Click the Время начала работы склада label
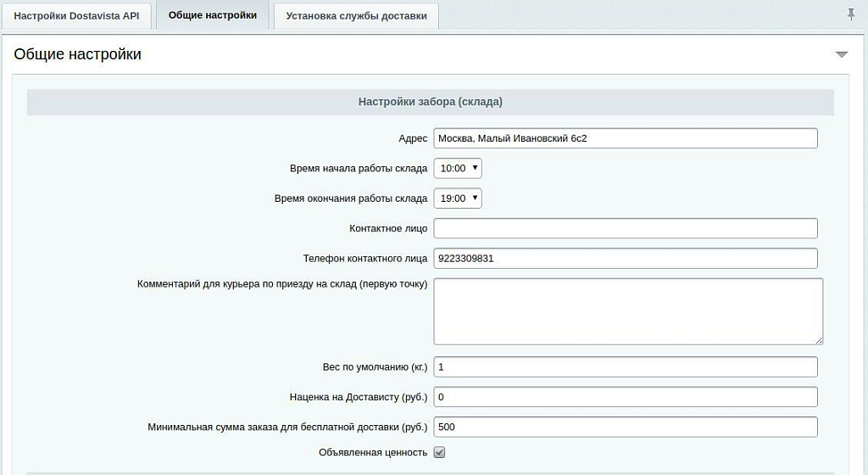 click(x=359, y=169)
